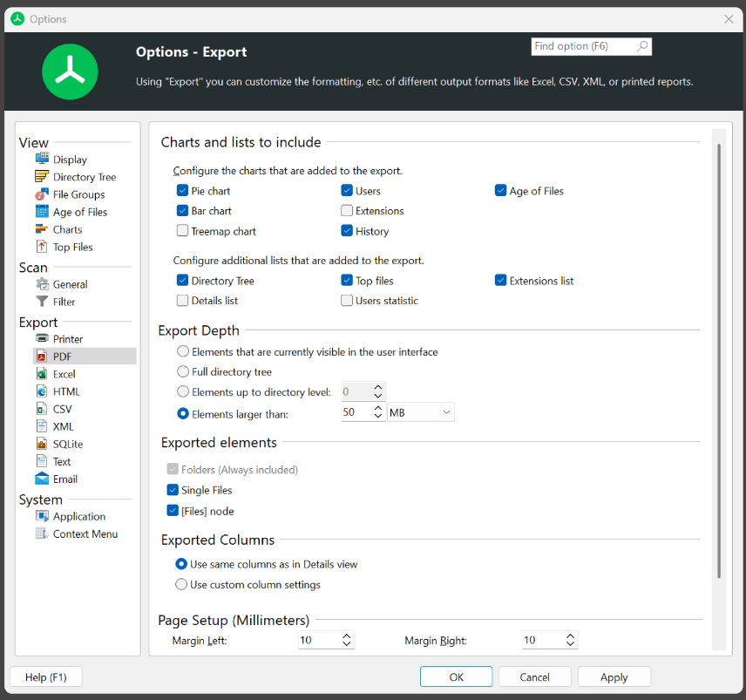Increase the Elements larger than value

click(x=378, y=408)
